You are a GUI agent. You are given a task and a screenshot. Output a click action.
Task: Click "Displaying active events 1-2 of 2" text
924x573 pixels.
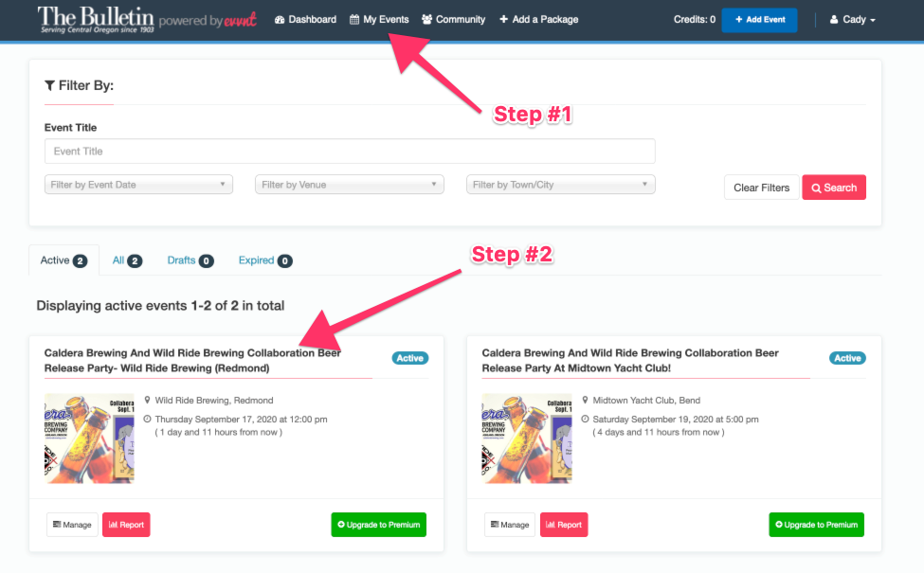click(137, 306)
